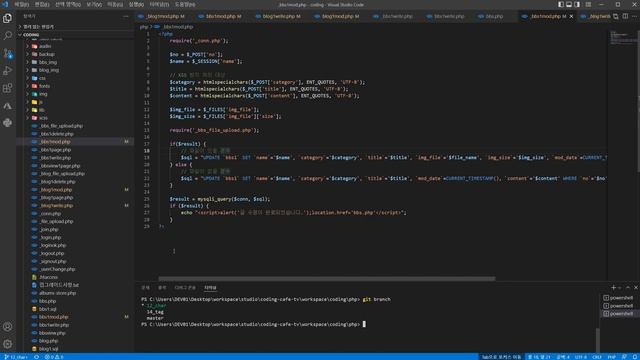
Task: Open the terminal launch profile dropdown arrow
Action: tap(620, 288)
